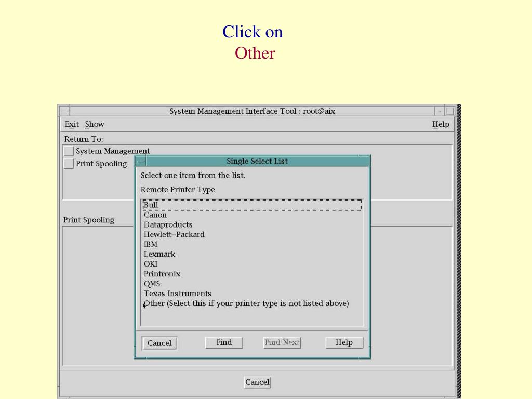Select Bull from the printer list
Image resolution: width=532 pixels, height=399 pixels.
151,205
